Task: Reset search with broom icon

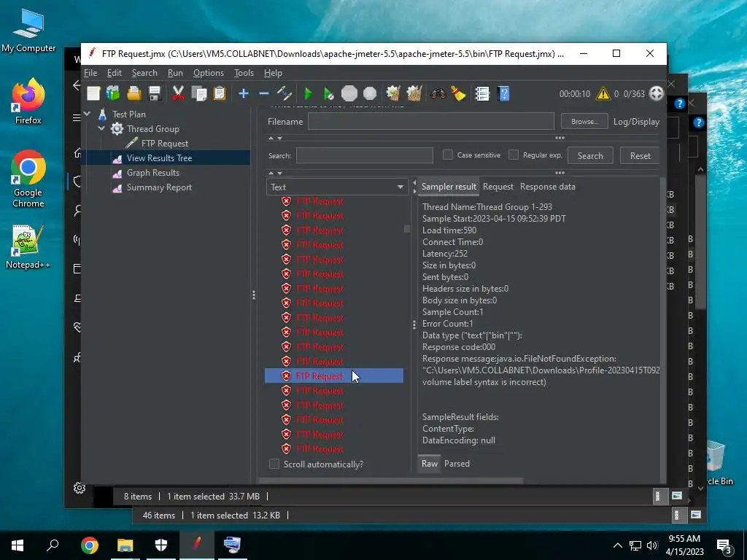Action: click(x=458, y=93)
